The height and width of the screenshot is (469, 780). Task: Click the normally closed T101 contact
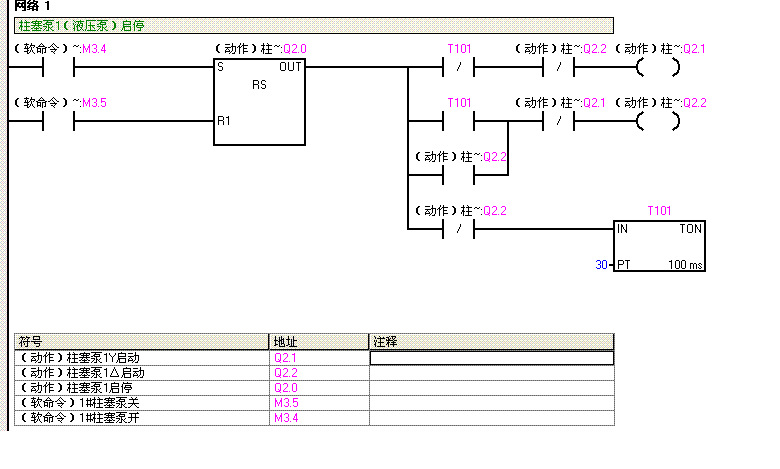click(458, 68)
